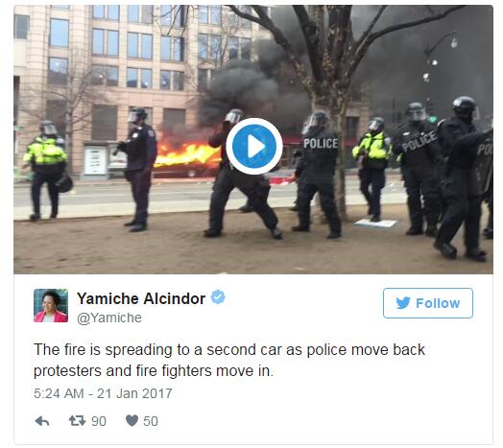This screenshot has width=503, height=448.
Task: Click the officer's POLICE back label in video
Action: click(x=321, y=143)
